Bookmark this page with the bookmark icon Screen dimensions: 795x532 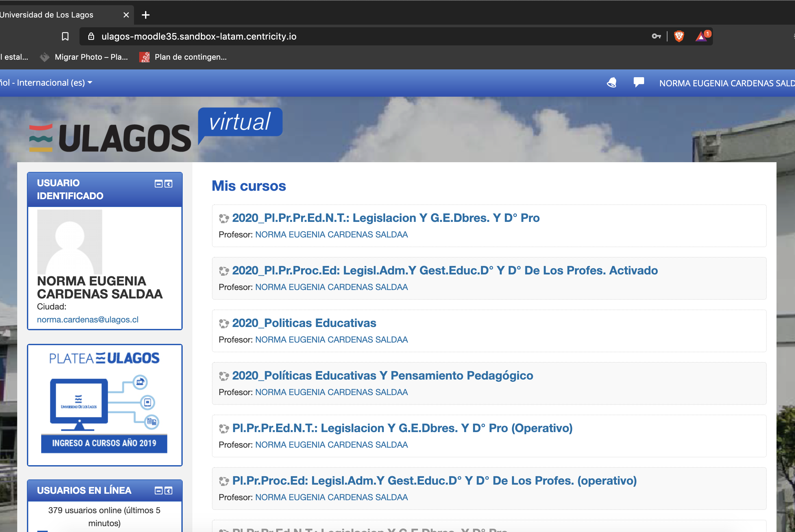click(65, 36)
